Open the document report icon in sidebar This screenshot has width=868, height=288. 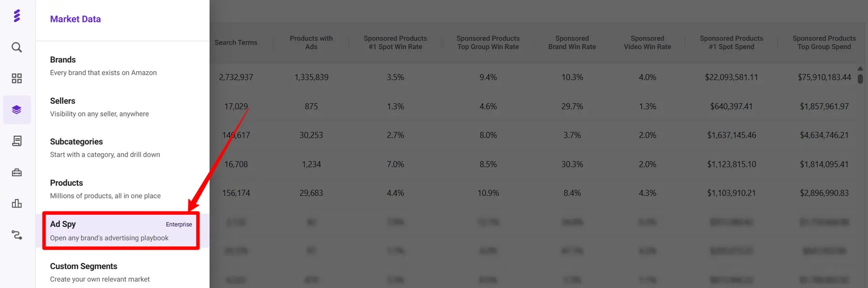[17, 141]
